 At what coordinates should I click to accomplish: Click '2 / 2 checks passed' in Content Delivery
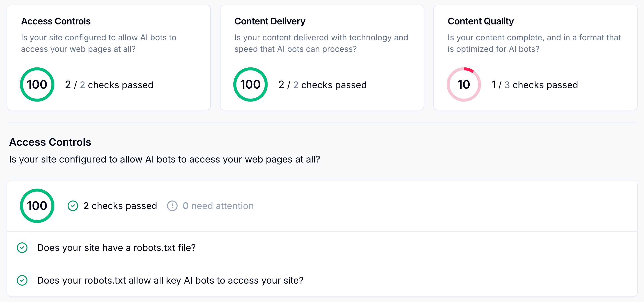coord(322,85)
